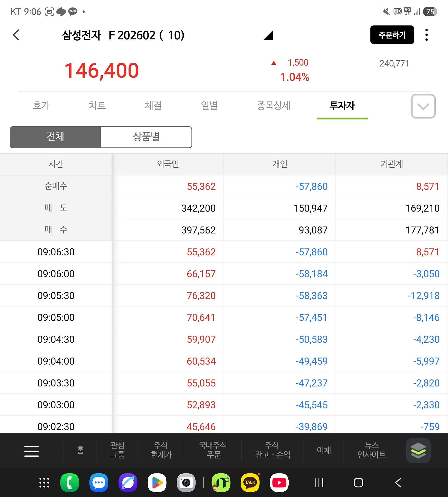Screen dimensions: 448x497
Task: Tap the green layers stack icon
Action: click(x=418, y=450)
